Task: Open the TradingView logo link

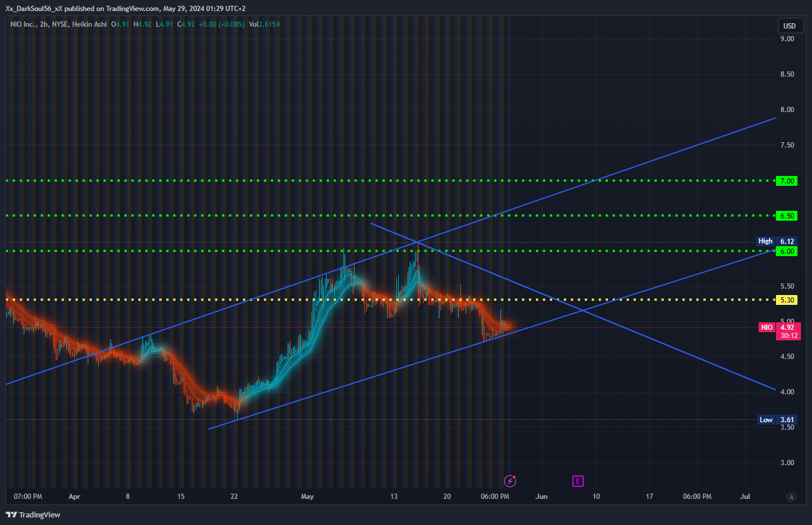Action: click(33, 515)
